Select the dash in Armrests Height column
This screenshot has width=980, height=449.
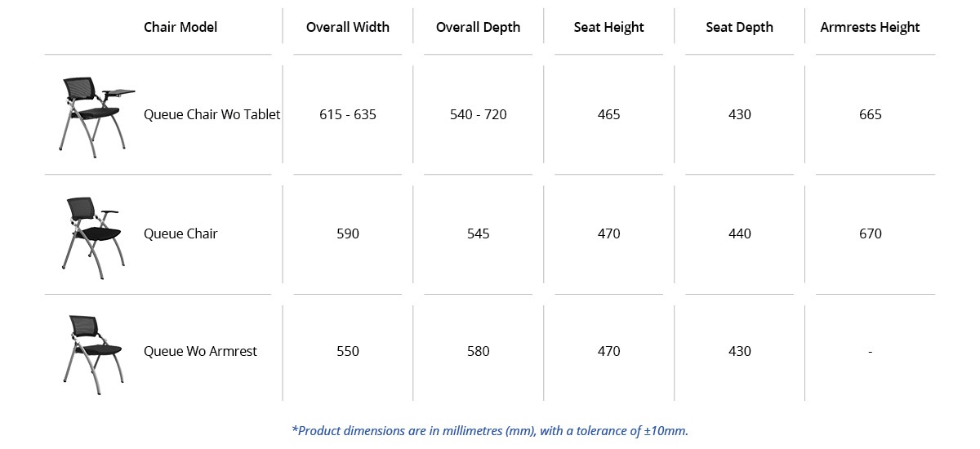[871, 351]
